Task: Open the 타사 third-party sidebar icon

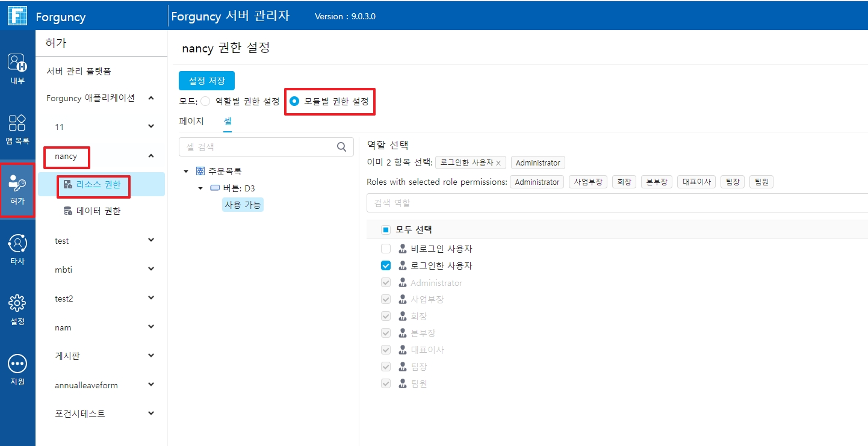Action: (17, 243)
